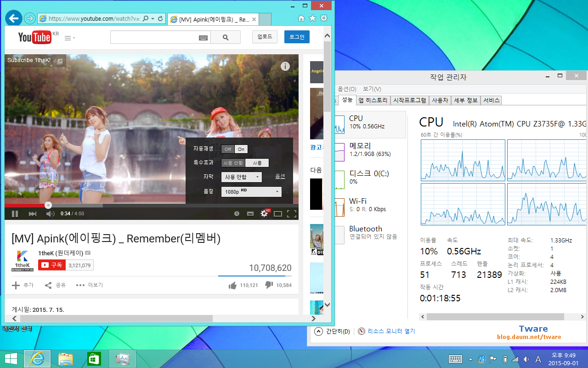Screen dimensions: 588x368
Task: Click the on-screen keyboard icon in YouTube search
Action: pos(203,38)
